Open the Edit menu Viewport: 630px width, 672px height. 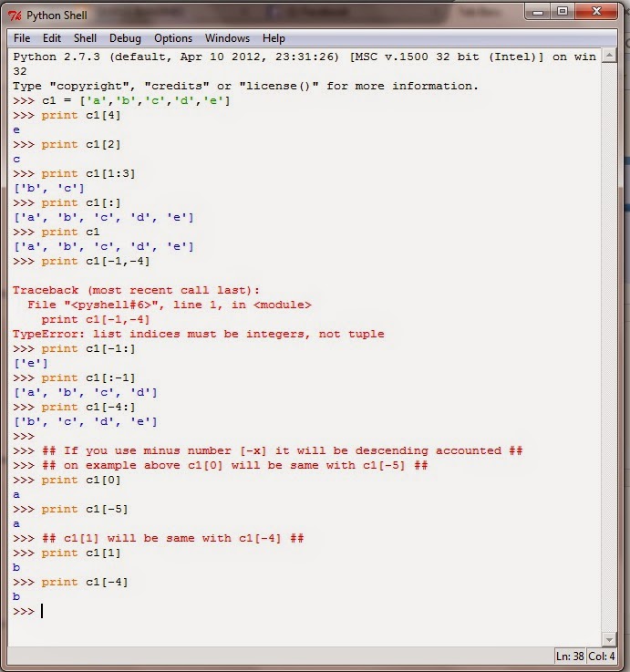tap(52, 38)
